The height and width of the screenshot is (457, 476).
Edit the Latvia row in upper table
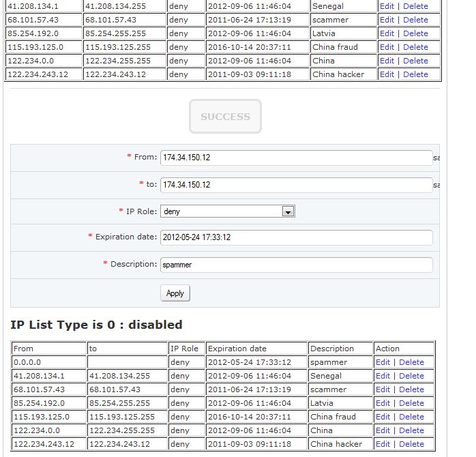coord(387,33)
